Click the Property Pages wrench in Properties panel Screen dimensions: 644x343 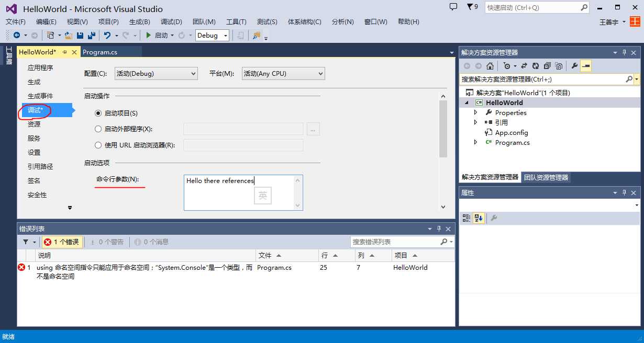pos(494,218)
